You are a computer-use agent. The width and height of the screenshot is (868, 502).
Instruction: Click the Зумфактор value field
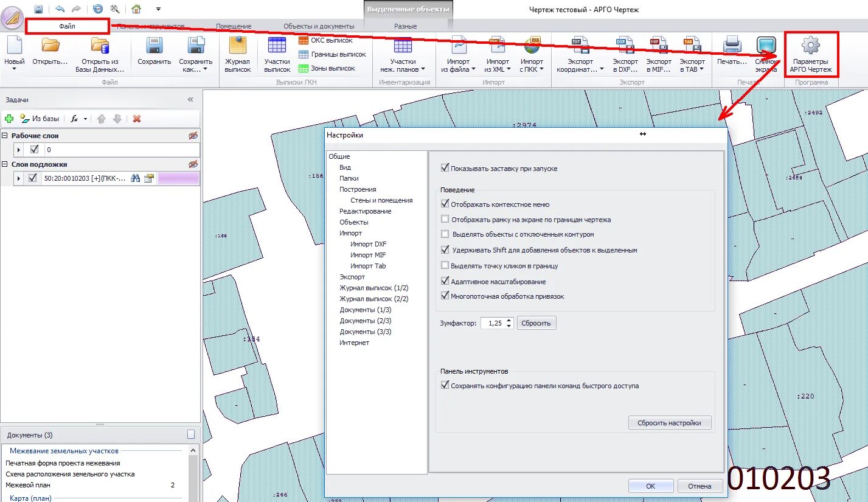coord(493,323)
